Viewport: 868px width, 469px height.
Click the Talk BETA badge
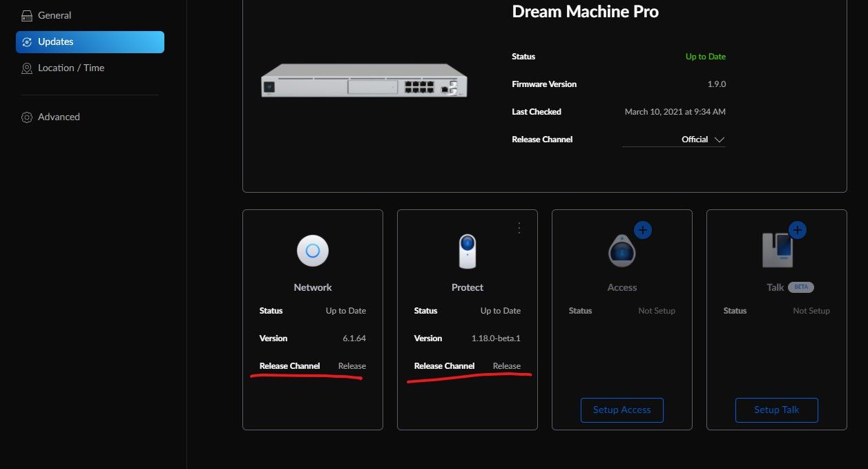801,287
